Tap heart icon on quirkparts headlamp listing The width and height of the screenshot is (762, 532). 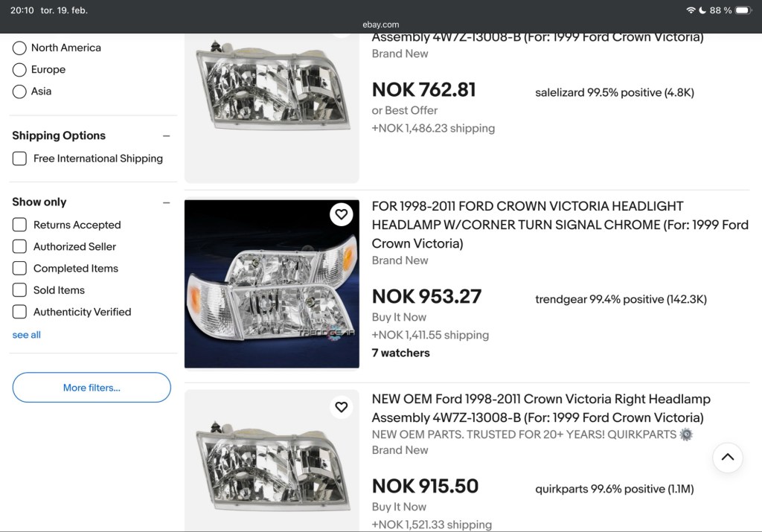tap(341, 407)
